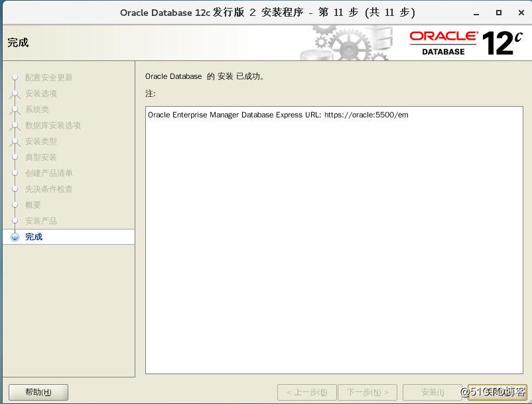Close the Oracle installer window

coord(521,13)
